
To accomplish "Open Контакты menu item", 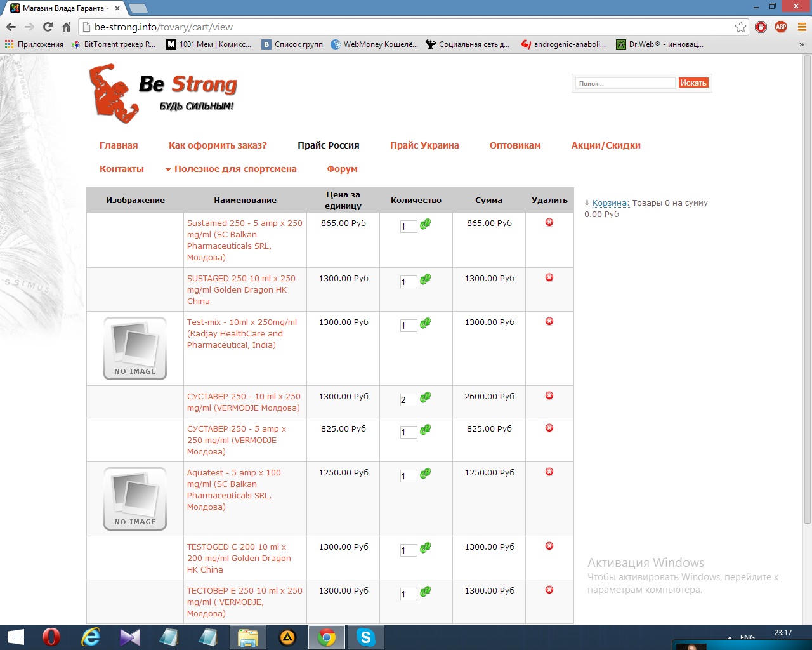I will tap(122, 169).
